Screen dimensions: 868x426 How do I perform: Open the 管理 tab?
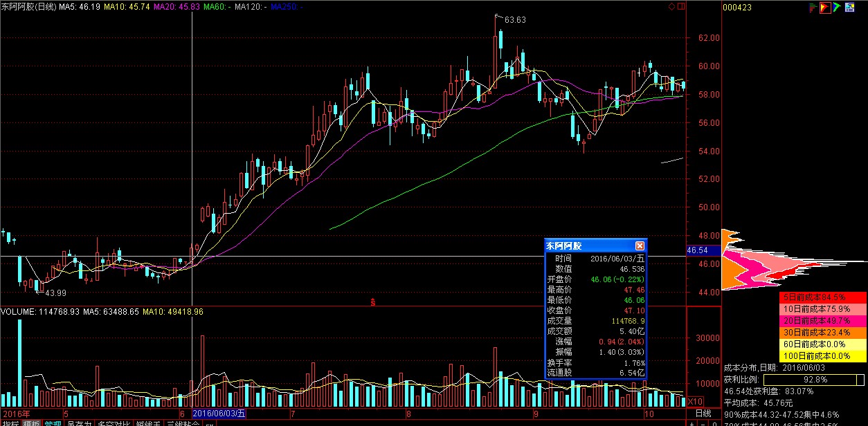(x=53, y=423)
